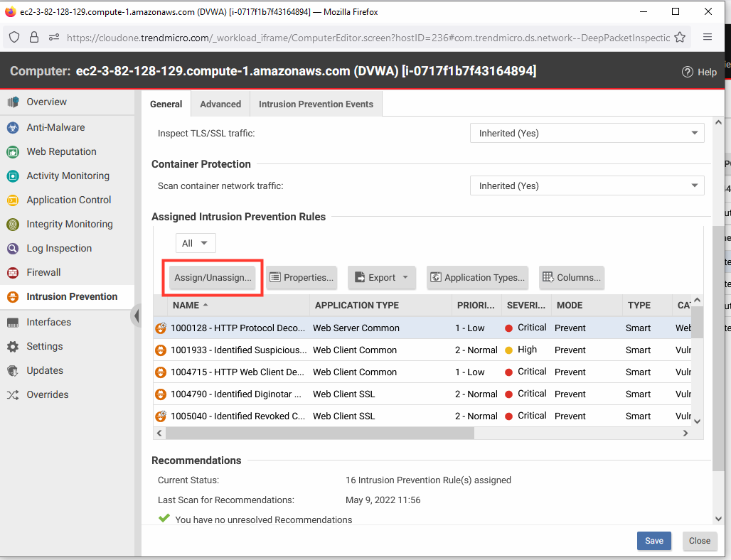Click the padlock site security icon

click(34, 37)
